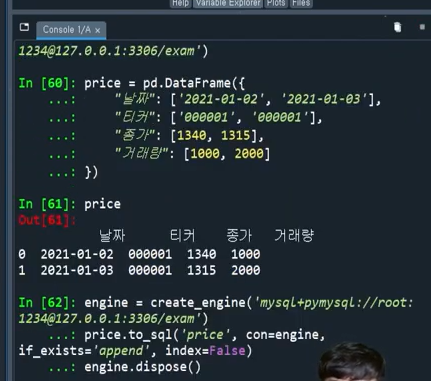Click the '티커' column header in output
This screenshot has height=381, width=431.
coord(182,236)
